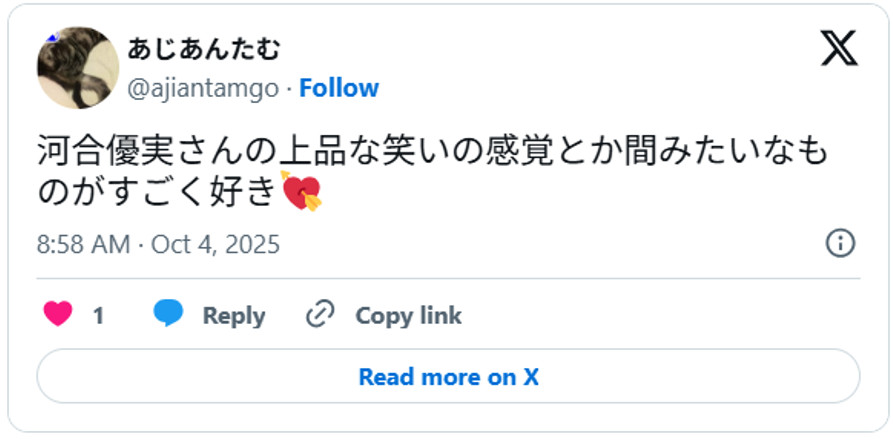Click the Reply label
Viewport: 893px width, 442px height.
[x=234, y=316]
